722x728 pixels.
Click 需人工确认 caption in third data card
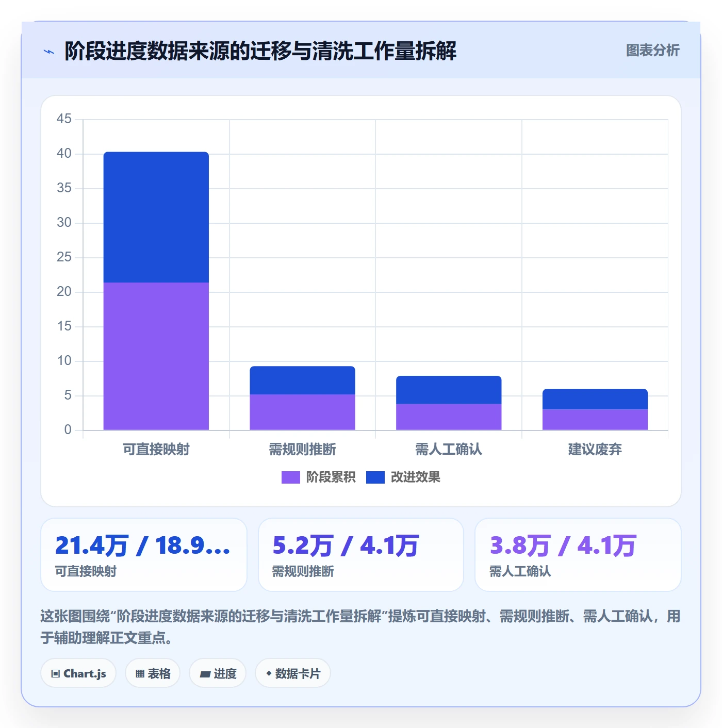tap(520, 571)
